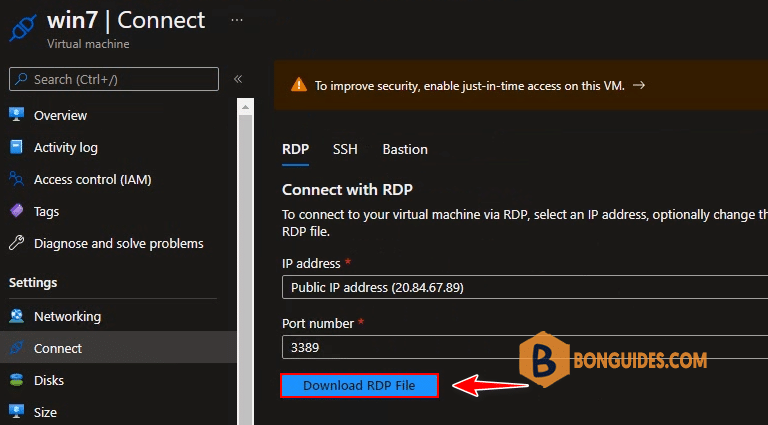Go to Access control (IAM)
768x425 pixels.
tap(93, 180)
